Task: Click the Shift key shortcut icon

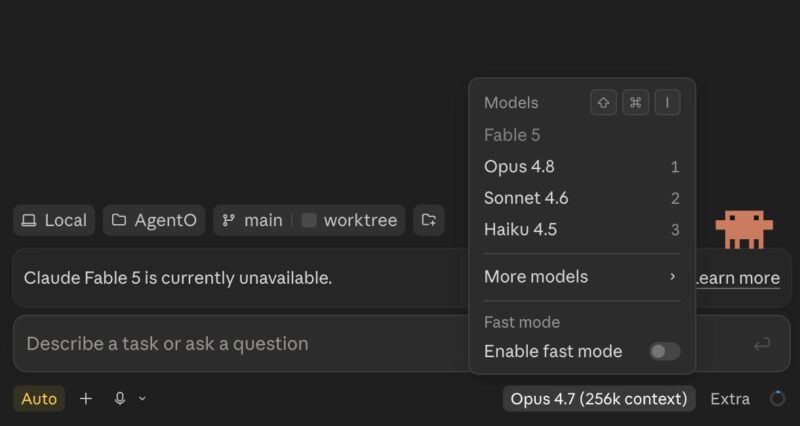Action: 603,103
